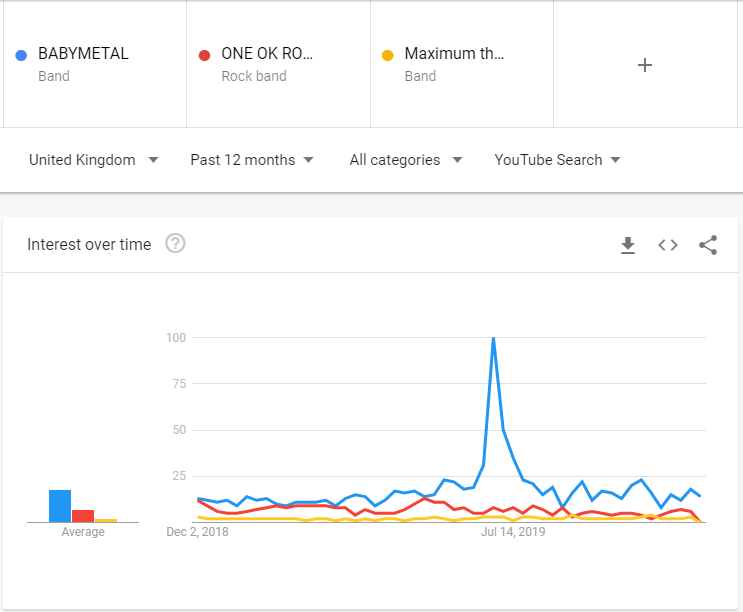Click the Jul 14, 2019 axis label
The image size is (743, 612).
pos(513,532)
